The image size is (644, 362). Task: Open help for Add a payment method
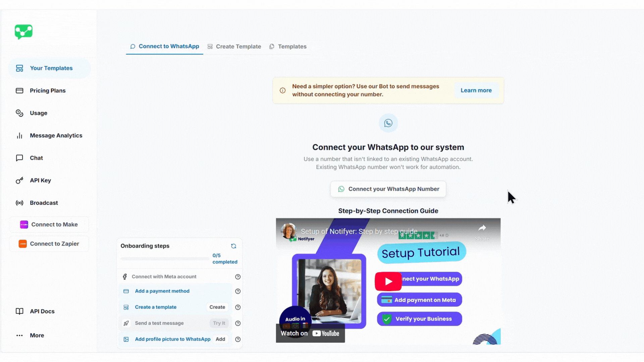pos(238,291)
